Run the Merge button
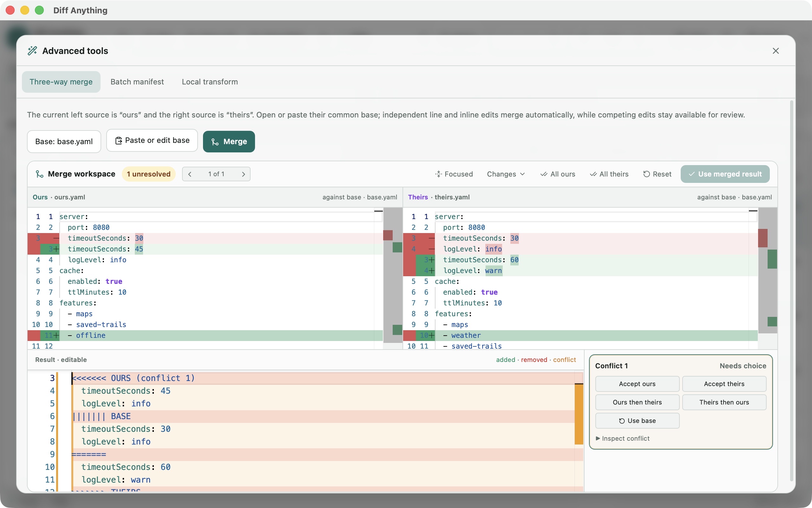Screen dimensions: 812x508 point(229,142)
